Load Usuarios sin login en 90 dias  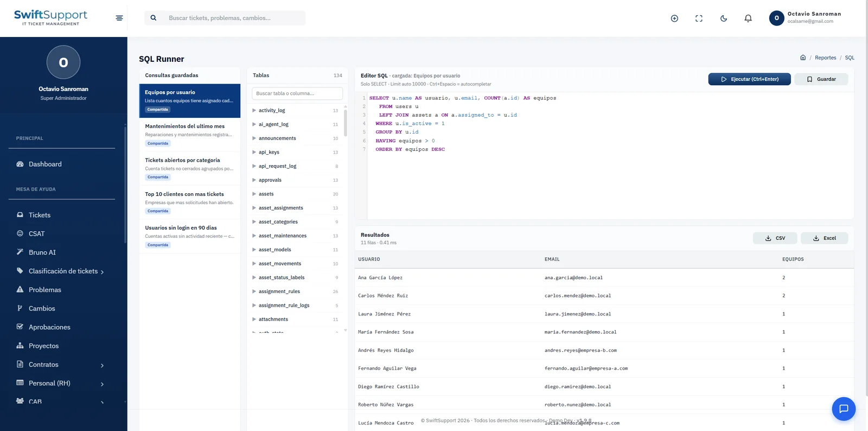190,236
